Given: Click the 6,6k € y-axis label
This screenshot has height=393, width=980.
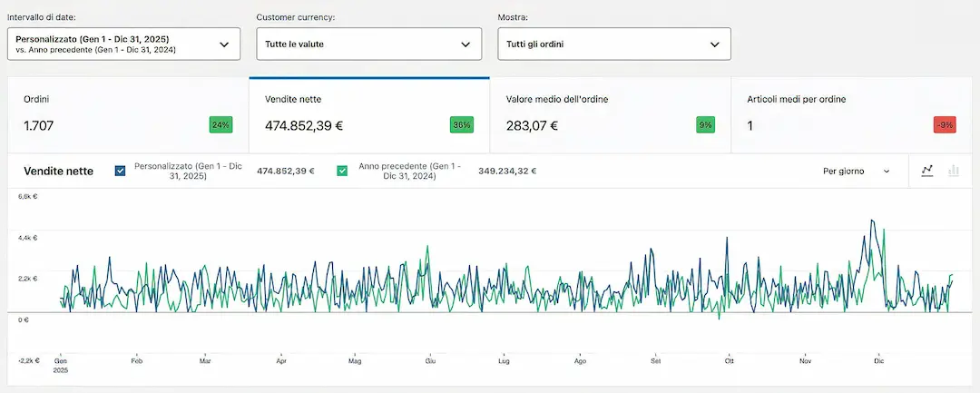Looking at the screenshot, I should click(x=27, y=196).
